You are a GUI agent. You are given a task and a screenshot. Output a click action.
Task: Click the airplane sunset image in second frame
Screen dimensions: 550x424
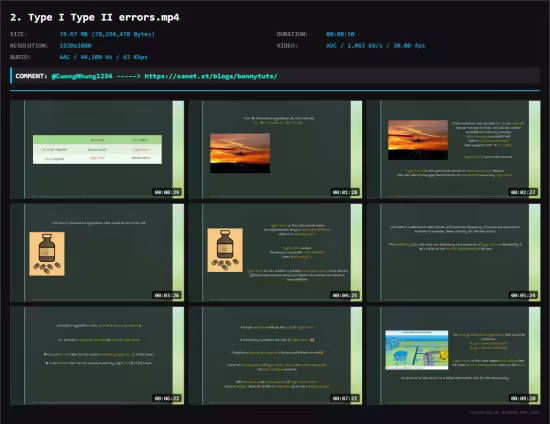click(x=240, y=153)
